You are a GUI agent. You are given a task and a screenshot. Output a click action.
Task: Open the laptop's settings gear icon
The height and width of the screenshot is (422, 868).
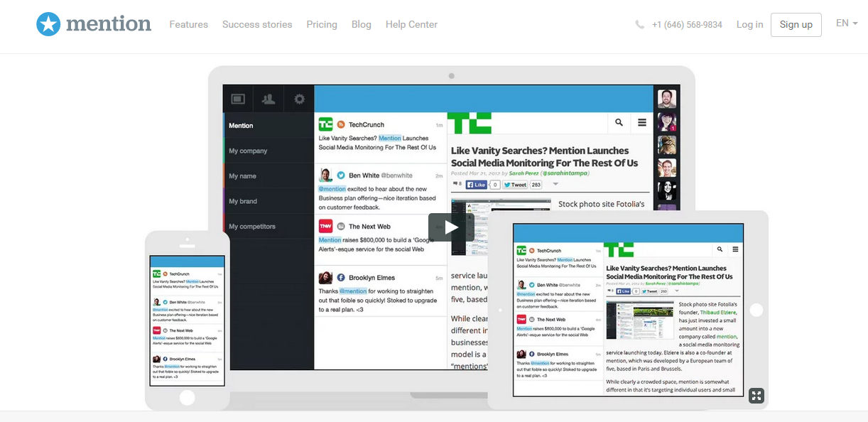pos(299,99)
